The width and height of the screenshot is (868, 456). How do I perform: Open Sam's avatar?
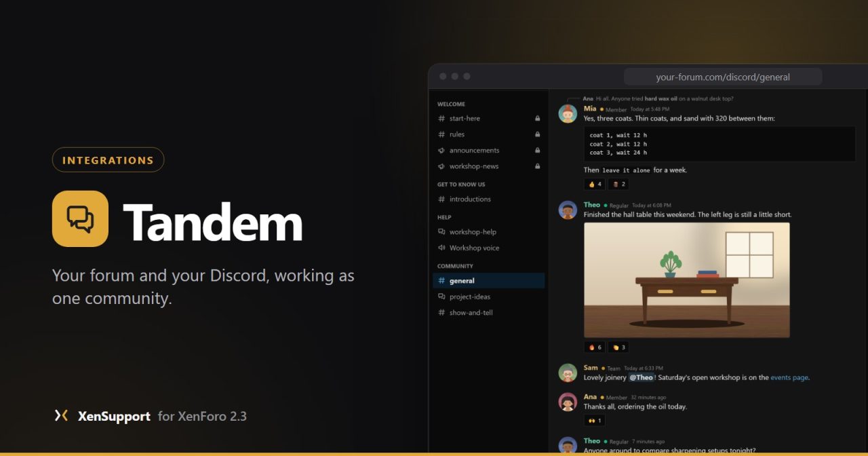tap(568, 373)
